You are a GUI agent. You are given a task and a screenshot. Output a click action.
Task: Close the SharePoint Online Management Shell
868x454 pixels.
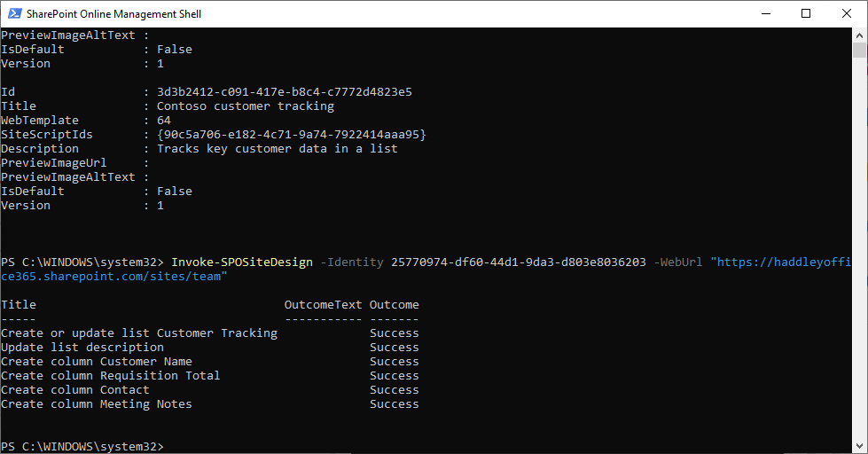tap(846, 14)
